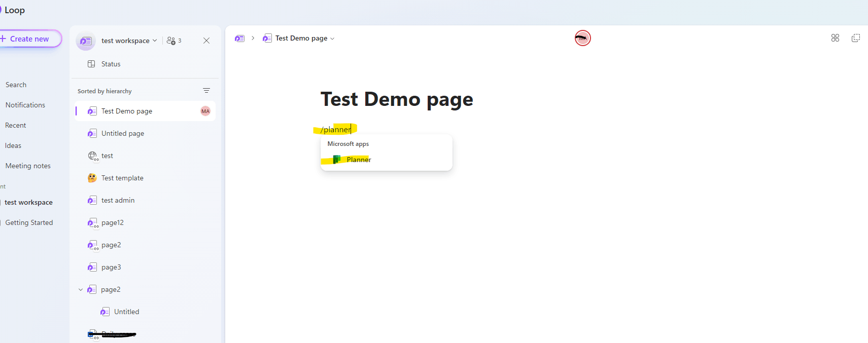Click the page icon next to page12

[x=92, y=223]
